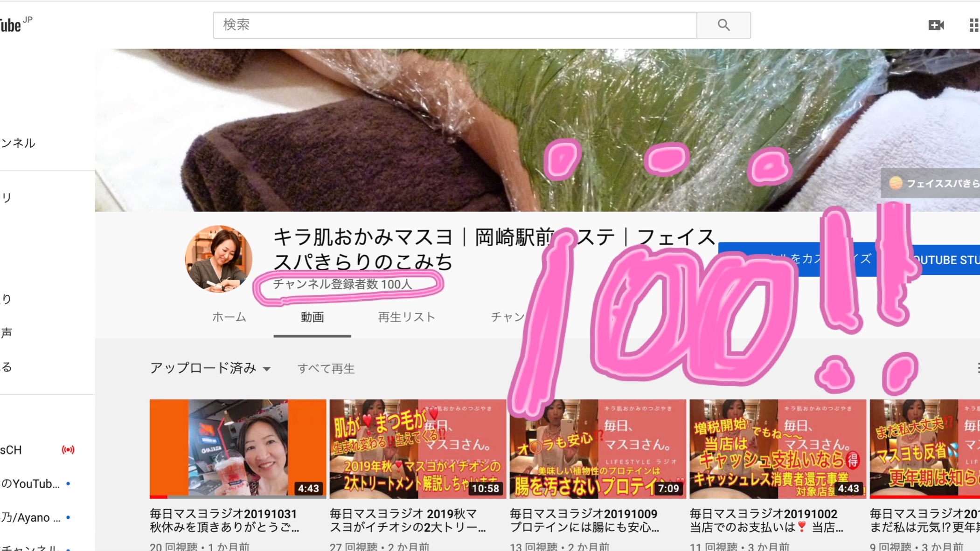Open video title 毎日マスヨラジオ 2019秋
This screenshot has height=551, width=980.
coord(408,520)
